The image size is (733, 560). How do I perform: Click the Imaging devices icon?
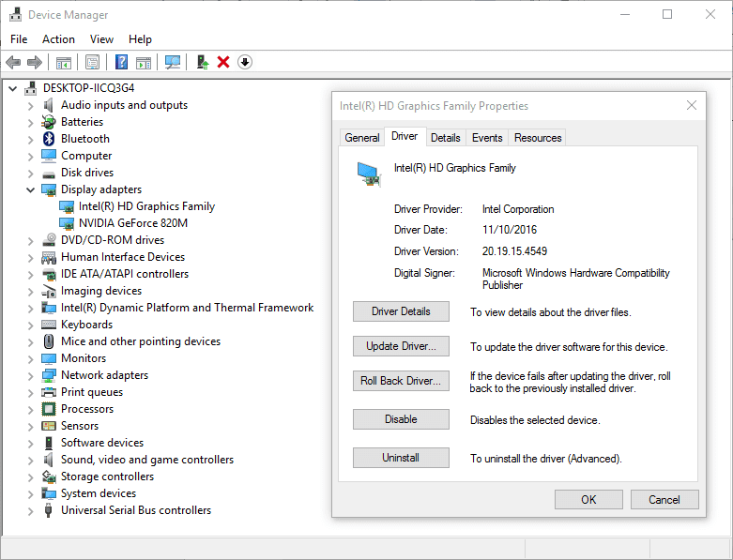point(49,291)
